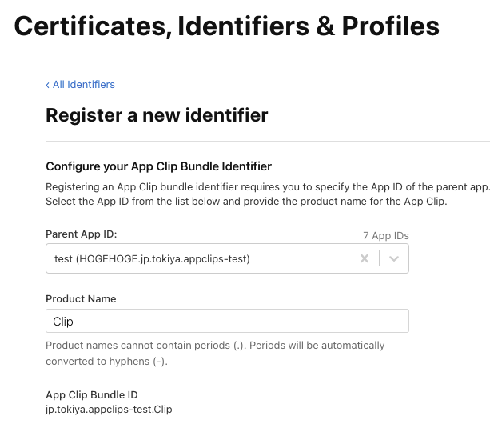Image resolution: width=490 pixels, height=448 pixels.
Task: Click the back chevron beside All Identifiers
Action: (48, 85)
